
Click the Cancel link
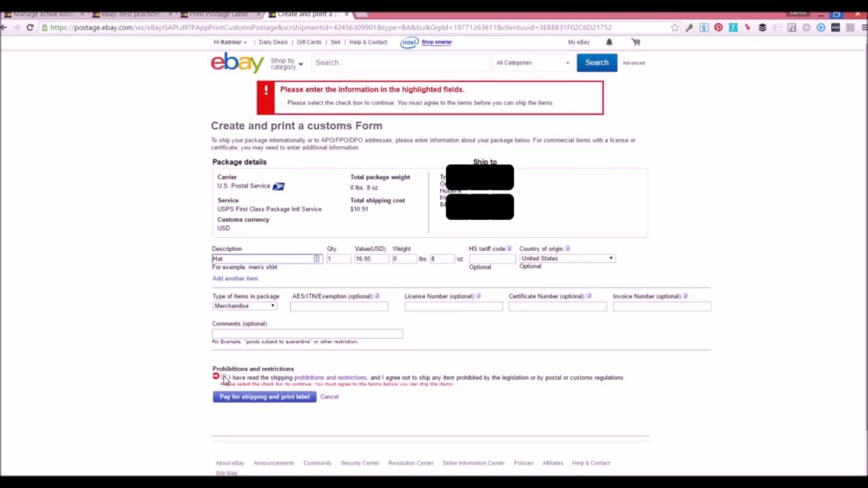point(329,396)
